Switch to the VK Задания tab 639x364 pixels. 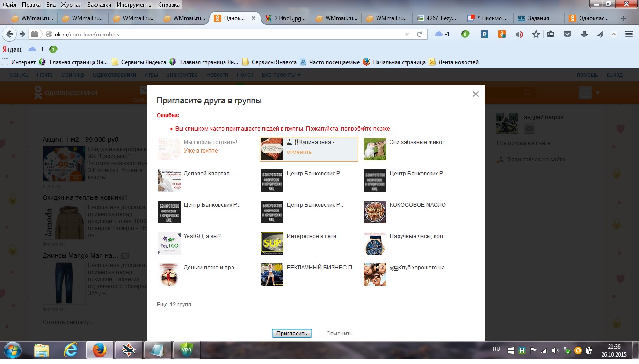(538, 18)
